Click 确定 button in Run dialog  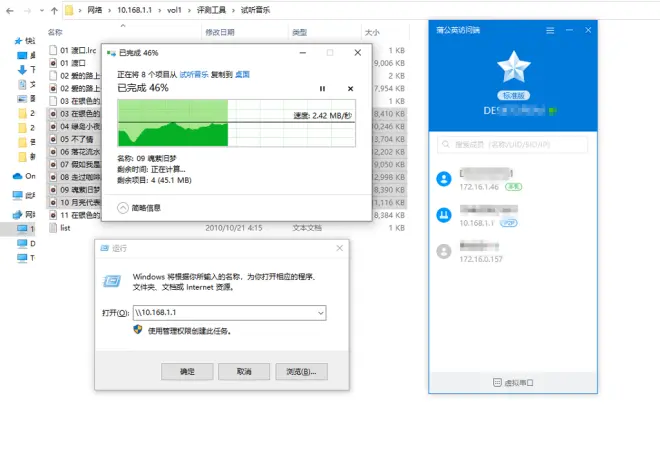tap(187, 371)
